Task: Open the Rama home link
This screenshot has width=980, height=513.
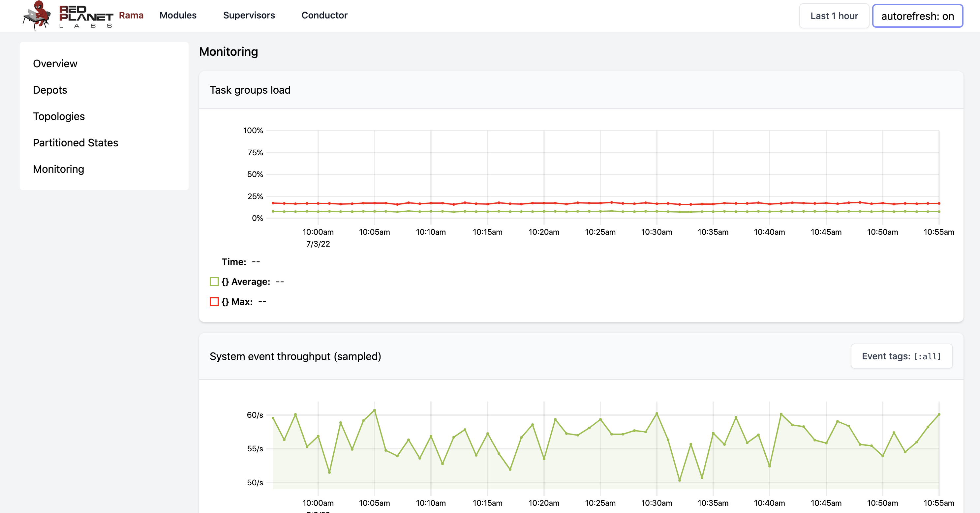Action: (131, 15)
